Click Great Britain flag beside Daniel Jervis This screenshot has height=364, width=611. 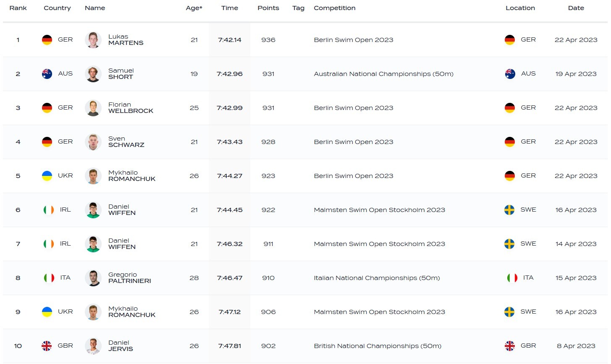point(47,346)
